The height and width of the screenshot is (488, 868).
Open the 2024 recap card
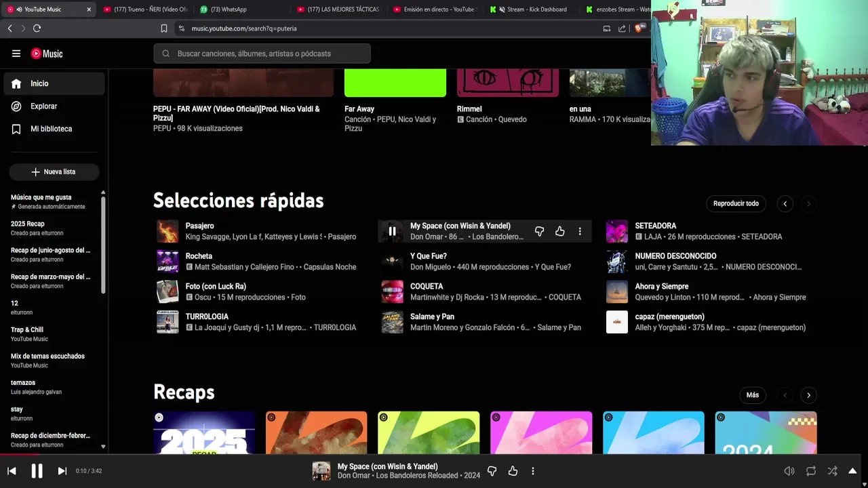tap(766, 432)
